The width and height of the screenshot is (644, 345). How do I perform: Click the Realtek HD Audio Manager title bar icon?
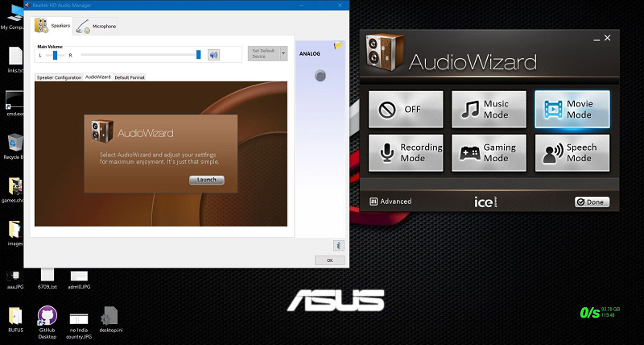[x=27, y=6]
